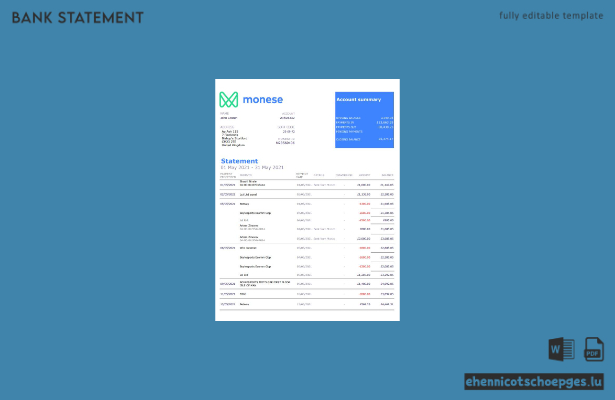615x400 pixels.
Task: Click the Monese logo on the statement
Action: point(229,100)
